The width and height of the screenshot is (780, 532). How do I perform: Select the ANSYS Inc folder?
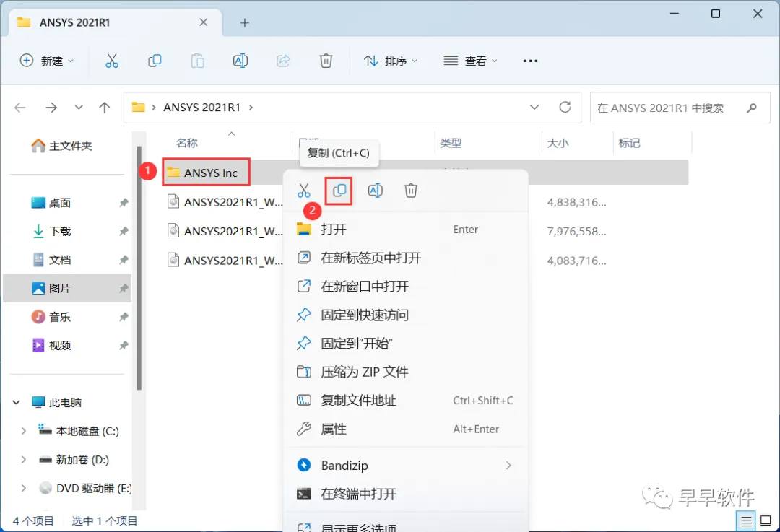click(206, 173)
